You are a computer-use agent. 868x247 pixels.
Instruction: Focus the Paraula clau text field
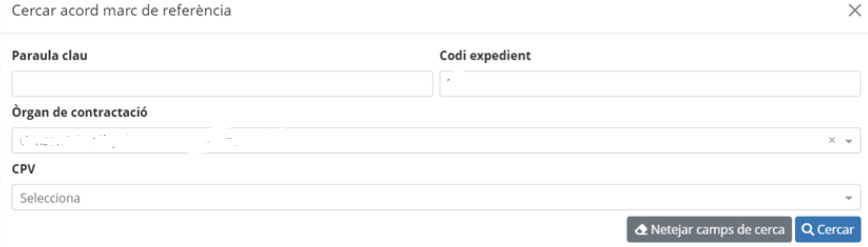[x=222, y=84]
